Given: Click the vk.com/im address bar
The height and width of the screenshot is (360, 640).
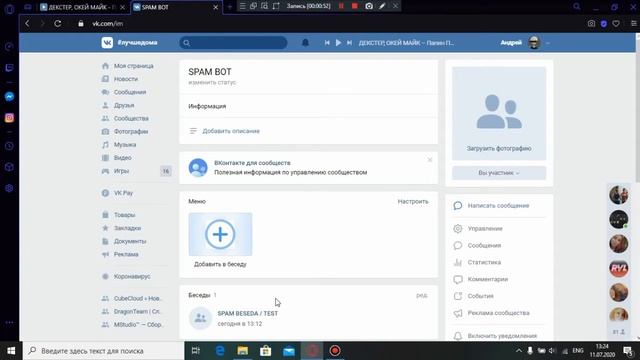Looking at the screenshot, I should tap(108, 24).
